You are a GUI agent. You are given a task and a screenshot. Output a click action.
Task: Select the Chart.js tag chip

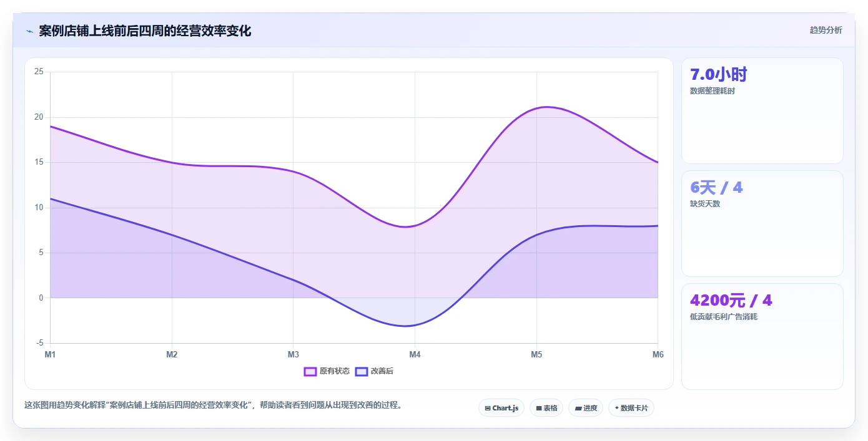pyautogui.click(x=501, y=408)
